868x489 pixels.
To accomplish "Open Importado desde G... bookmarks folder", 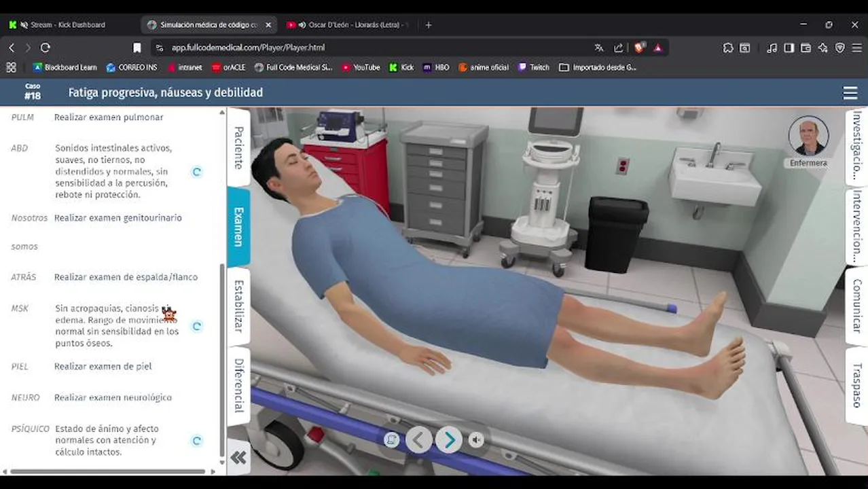I will (x=598, y=67).
